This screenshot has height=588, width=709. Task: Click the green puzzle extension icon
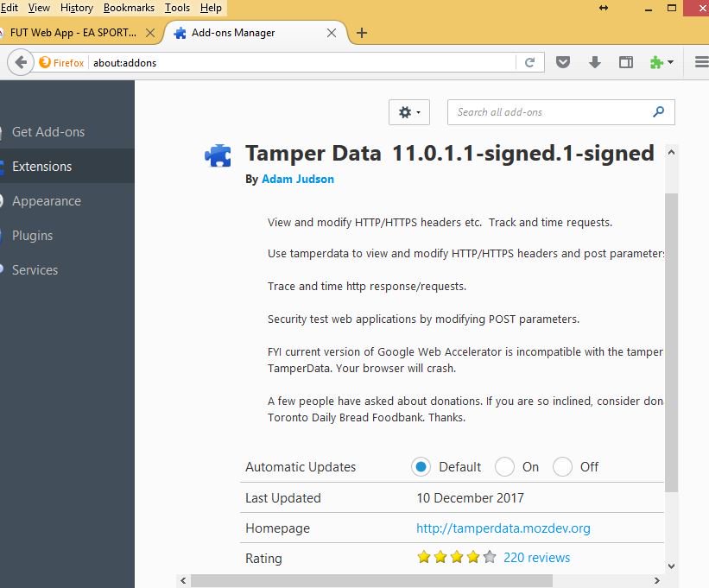(x=656, y=62)
